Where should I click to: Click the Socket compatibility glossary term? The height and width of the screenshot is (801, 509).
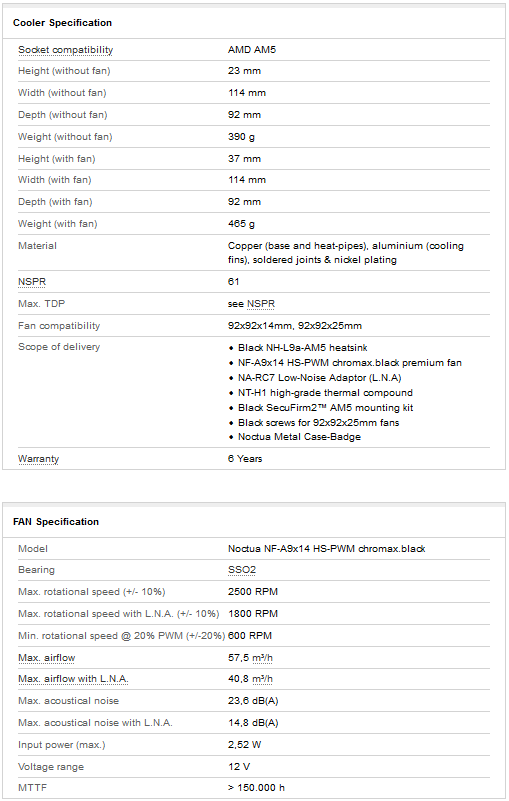65,50
